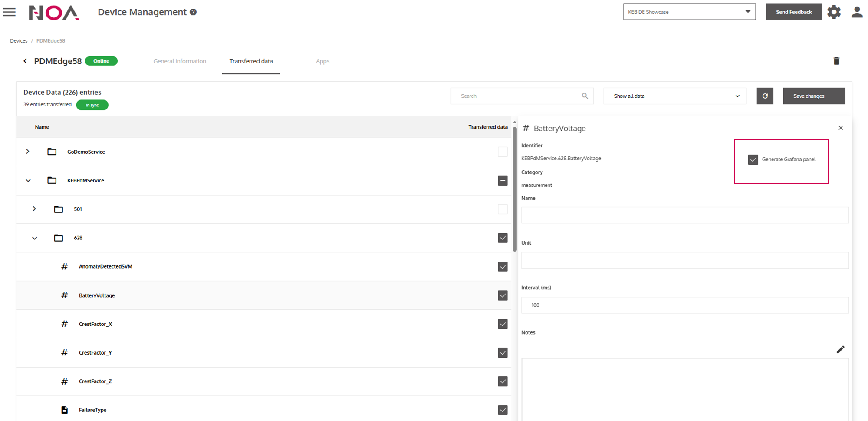The image size is (868, 421).
Task: Click the pencil icon to edit notes
Action: (x=840, y=350)
